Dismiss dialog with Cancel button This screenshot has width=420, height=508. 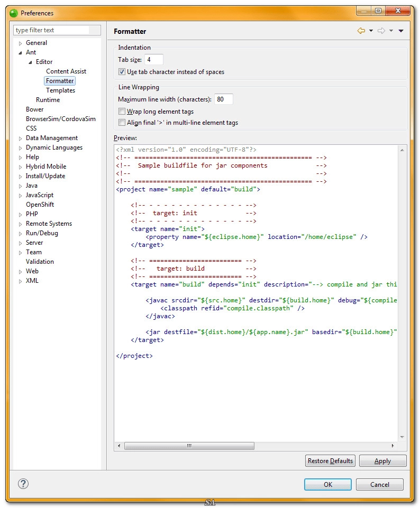(379, 484)
